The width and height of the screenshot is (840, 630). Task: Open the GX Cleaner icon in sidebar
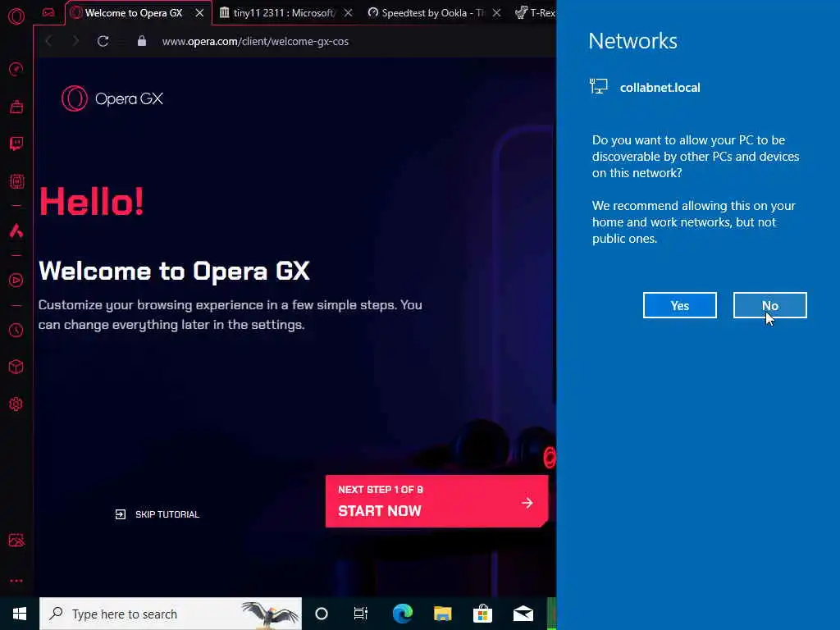[x=16, y=107]
